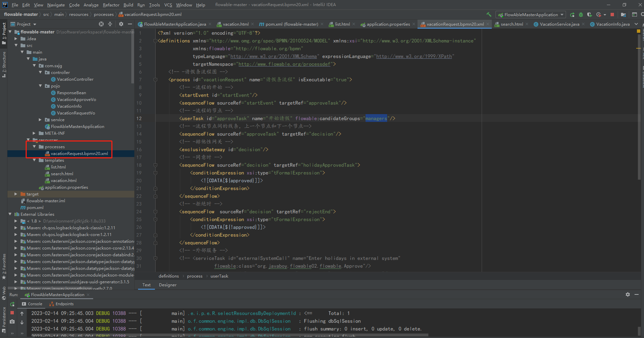Screen dimensions: 644x338
Task: Open the Project Structure toolbar icon
Action: (623, 15)
